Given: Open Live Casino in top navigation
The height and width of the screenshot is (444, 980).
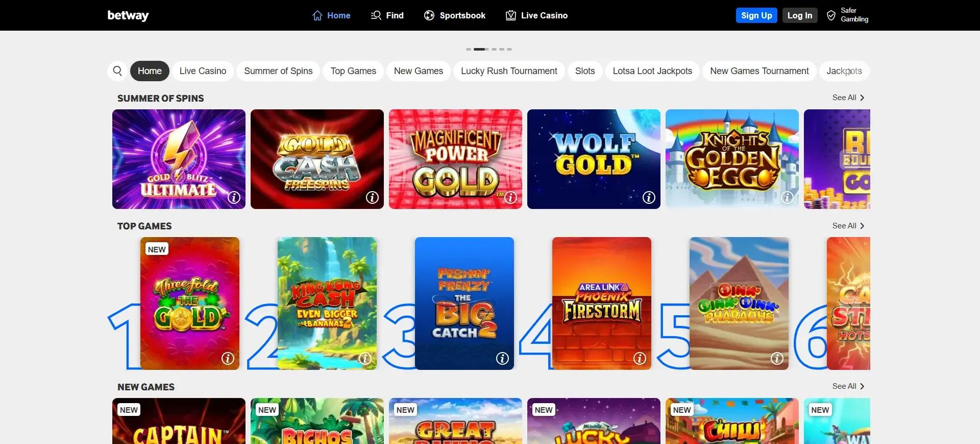Looking at the screenshot, I should click(536, 15).
